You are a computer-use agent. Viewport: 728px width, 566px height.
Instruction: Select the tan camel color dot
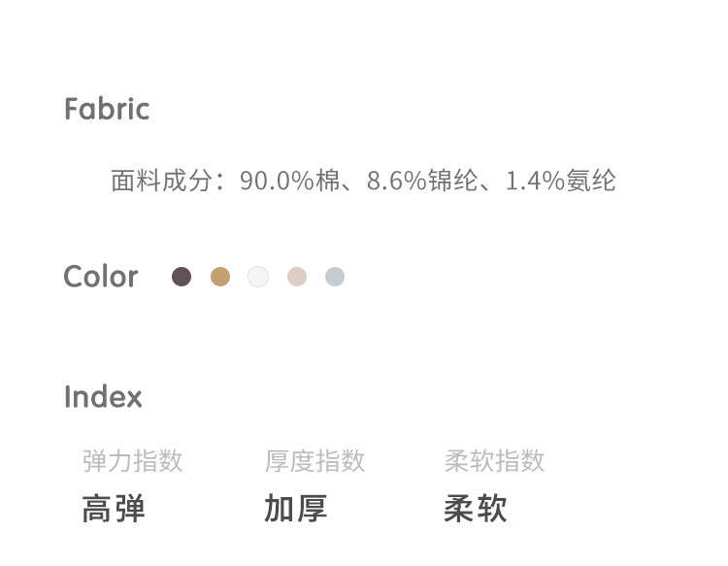[x=220, y=277]
